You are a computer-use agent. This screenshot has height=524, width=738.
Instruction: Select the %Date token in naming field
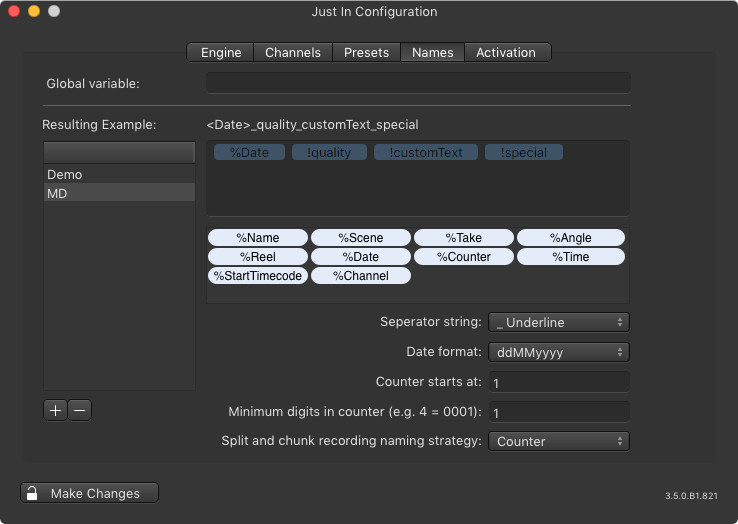(x=249, y=152)
